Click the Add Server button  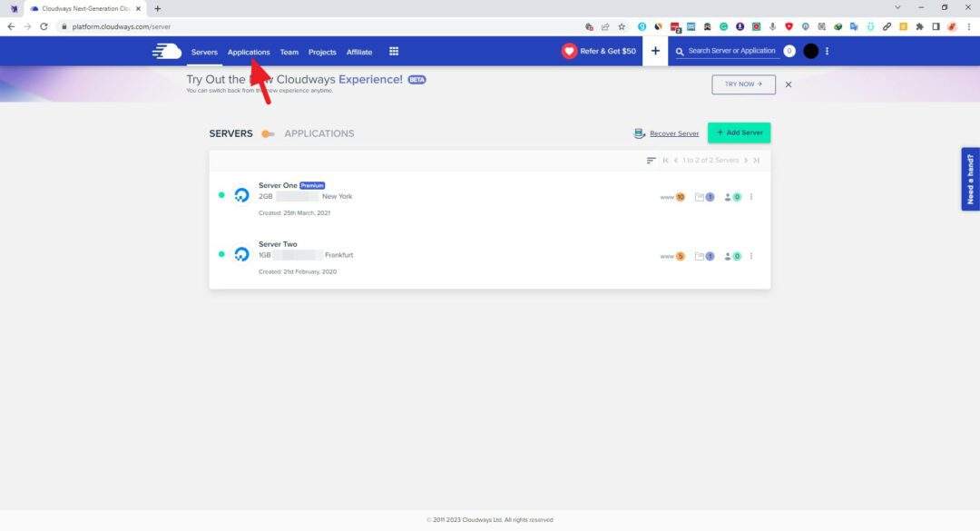[739, 133]
